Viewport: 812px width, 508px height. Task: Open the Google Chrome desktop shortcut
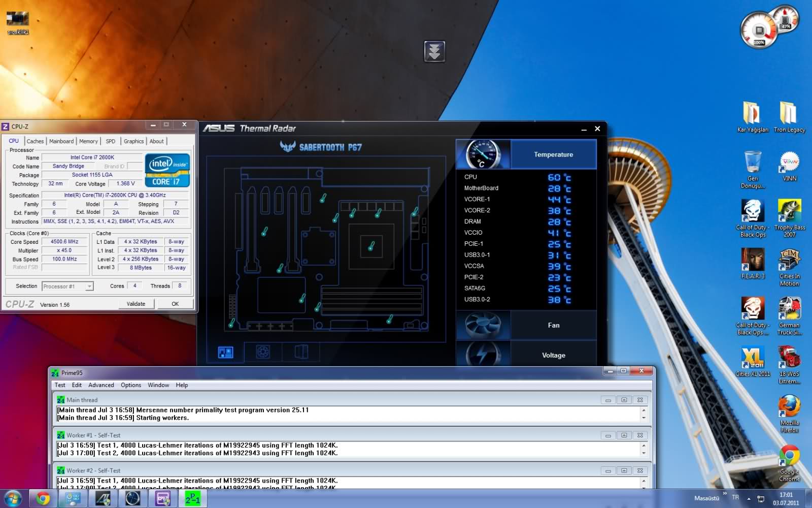coord(789,463)
